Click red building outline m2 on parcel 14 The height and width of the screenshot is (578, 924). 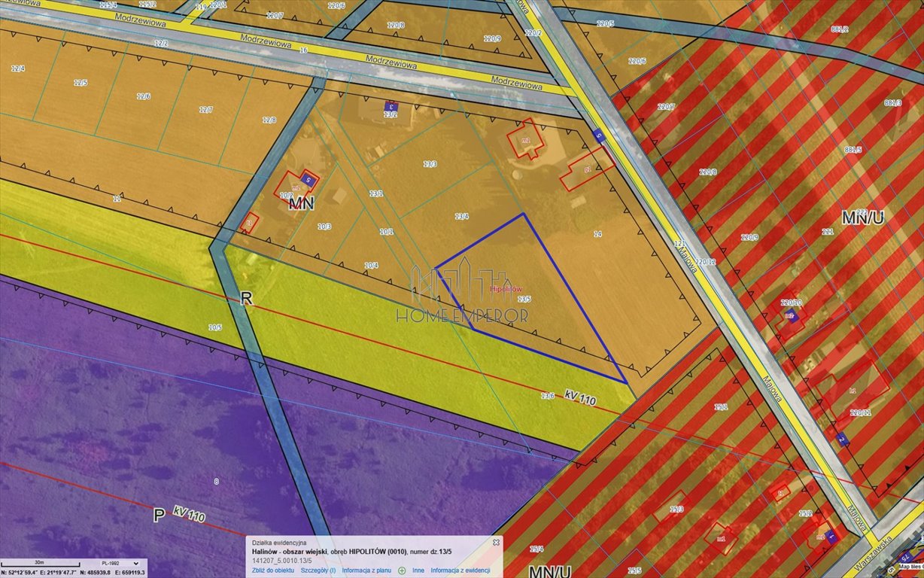click(x=527, y=141)
